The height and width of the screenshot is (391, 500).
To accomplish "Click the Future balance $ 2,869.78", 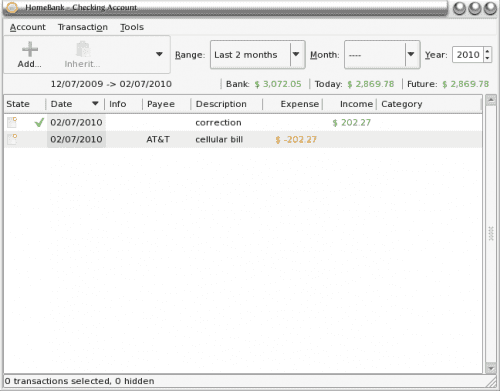I will pos(466,84).
